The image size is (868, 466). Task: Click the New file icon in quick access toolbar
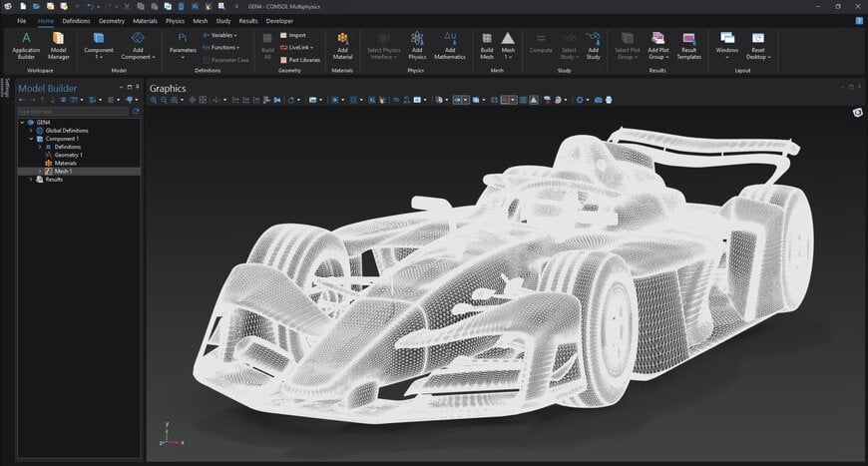(x=23, y=7)
